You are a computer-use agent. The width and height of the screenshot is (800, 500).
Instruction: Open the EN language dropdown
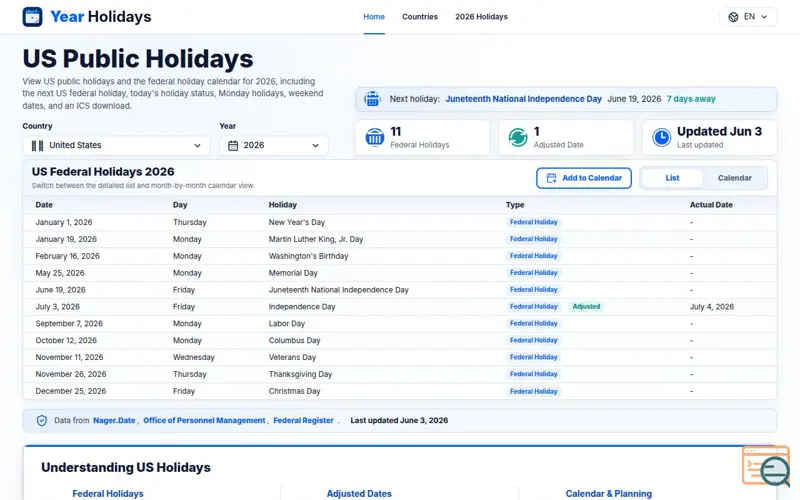point(748,17)
